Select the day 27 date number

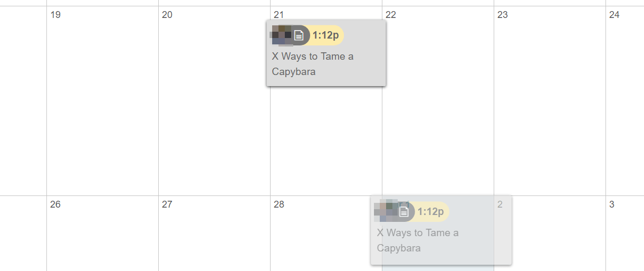pos(167,204)
